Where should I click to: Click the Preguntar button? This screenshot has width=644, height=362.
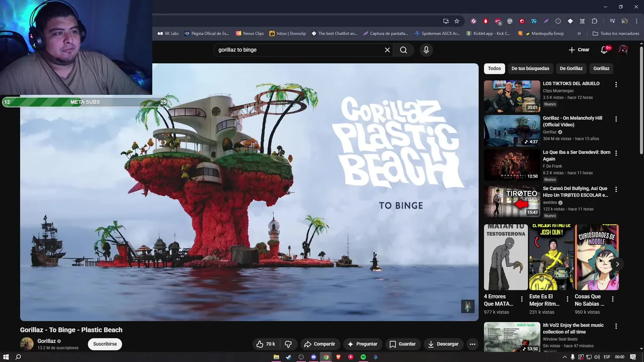(362, 344)
